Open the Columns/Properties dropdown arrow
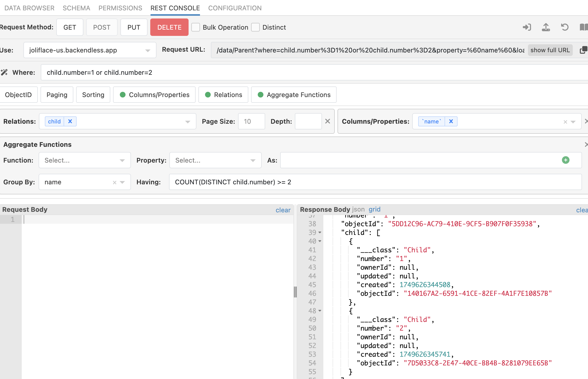This screenshot has height=379, width=588. click(573, 122)
